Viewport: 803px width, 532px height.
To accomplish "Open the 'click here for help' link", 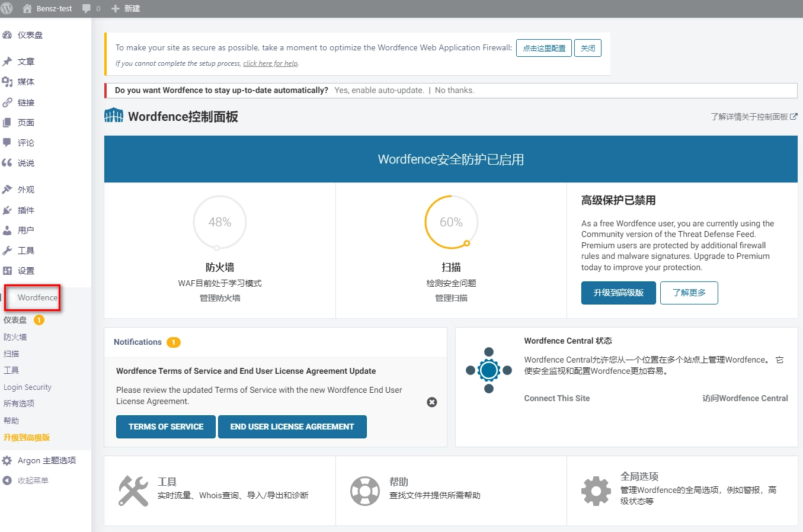I will pyautogui.click(x=271, y=63).
